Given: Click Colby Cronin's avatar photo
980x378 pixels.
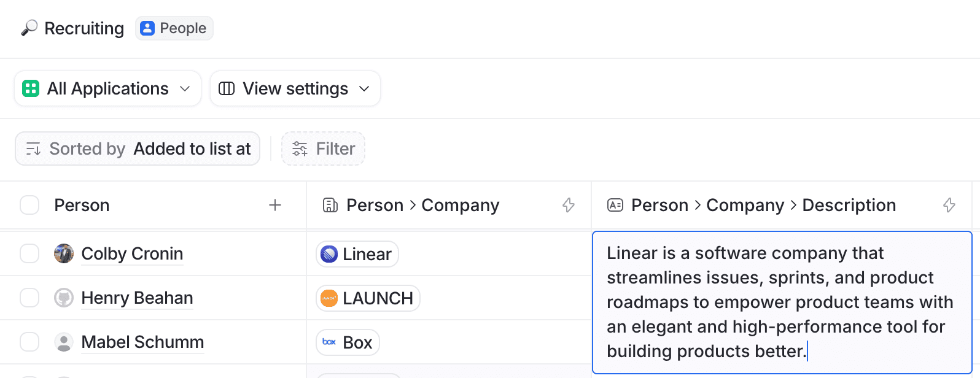Looking at the screenshot, I should [64, 253].
